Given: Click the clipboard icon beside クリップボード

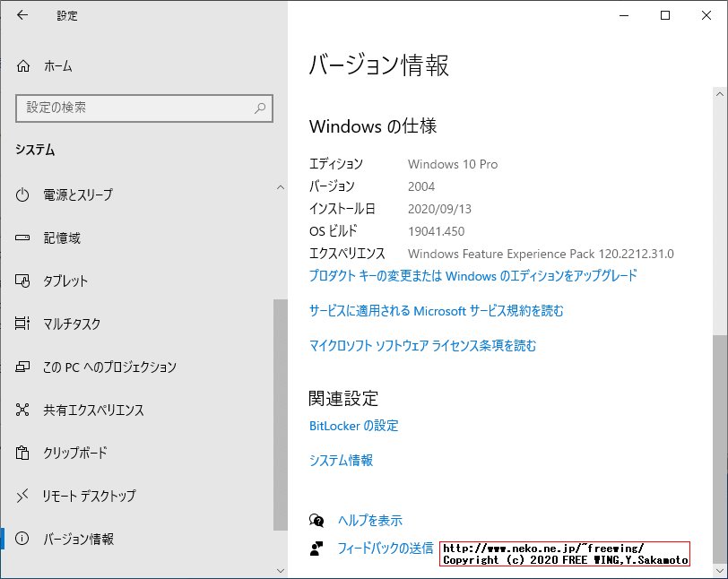Looking at the screenshot, I should (22, 453).
